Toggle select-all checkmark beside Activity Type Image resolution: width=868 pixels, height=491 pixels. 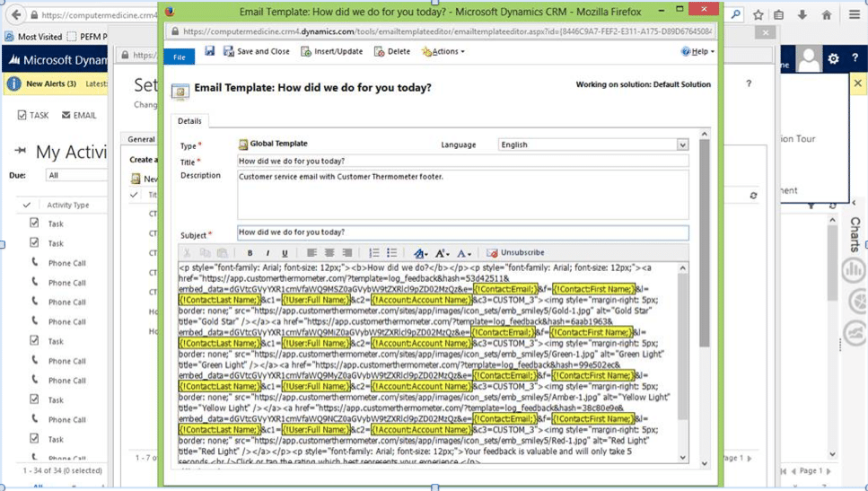26,205
